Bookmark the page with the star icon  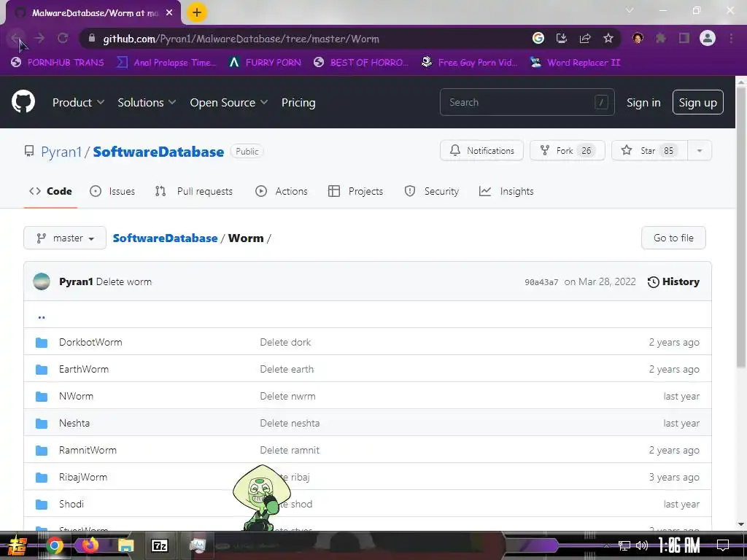608,38
